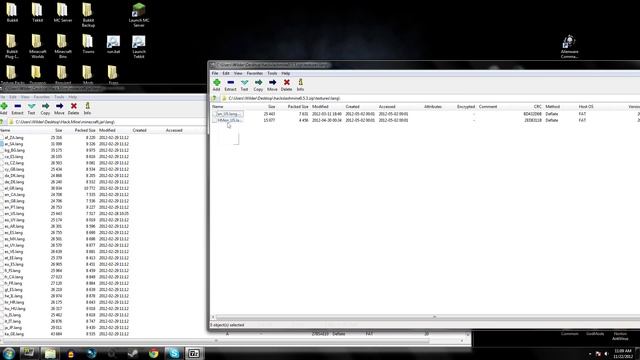The width and height of the screenshot is (640, 360).
Task: Open Chrome from the taskbar
Action: click(153, 353)
